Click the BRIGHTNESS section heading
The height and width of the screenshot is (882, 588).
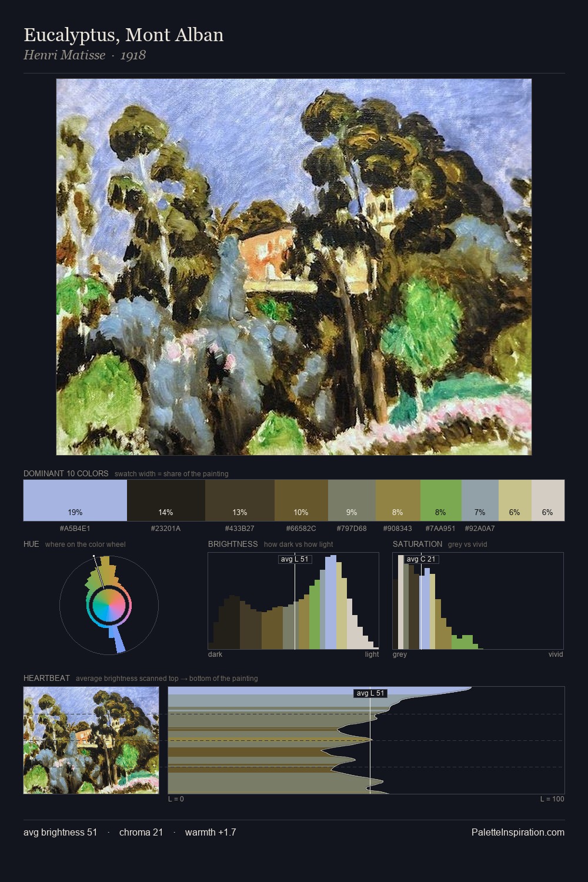(x=233, y=544)
